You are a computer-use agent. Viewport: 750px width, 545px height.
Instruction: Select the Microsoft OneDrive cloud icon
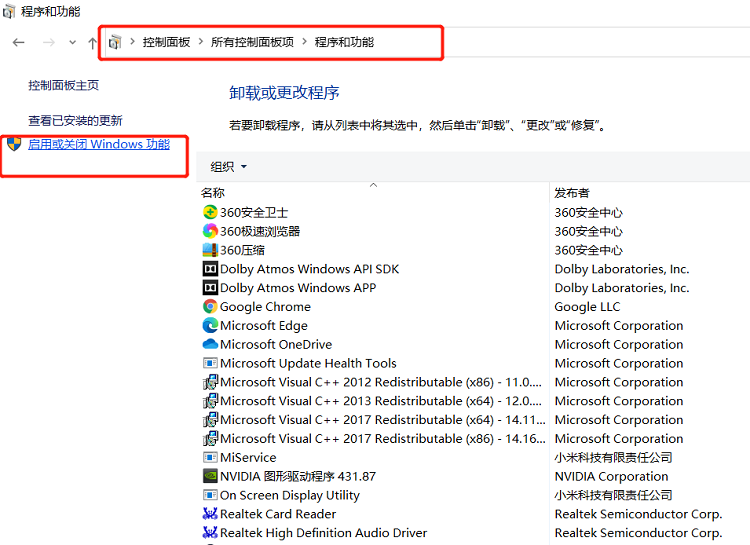point(210,345)
